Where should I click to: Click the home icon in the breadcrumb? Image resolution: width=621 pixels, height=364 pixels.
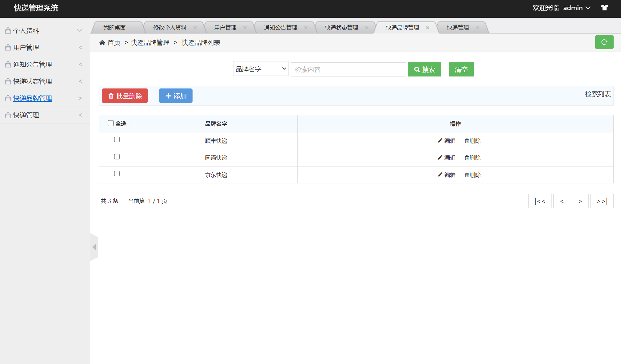[102, 42]
